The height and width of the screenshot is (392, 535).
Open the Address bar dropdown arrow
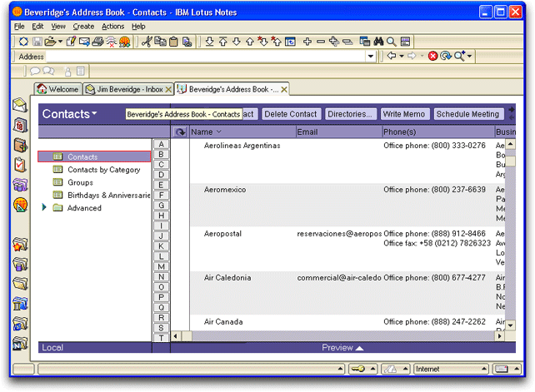(x=371, y=57)
